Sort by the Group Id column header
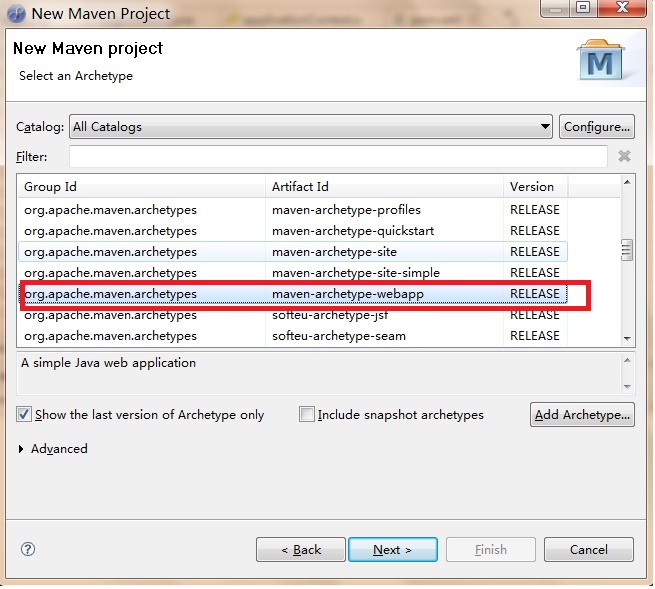This screenshot has height=589, width=655. pyautogui.click(x=141, y=186)
